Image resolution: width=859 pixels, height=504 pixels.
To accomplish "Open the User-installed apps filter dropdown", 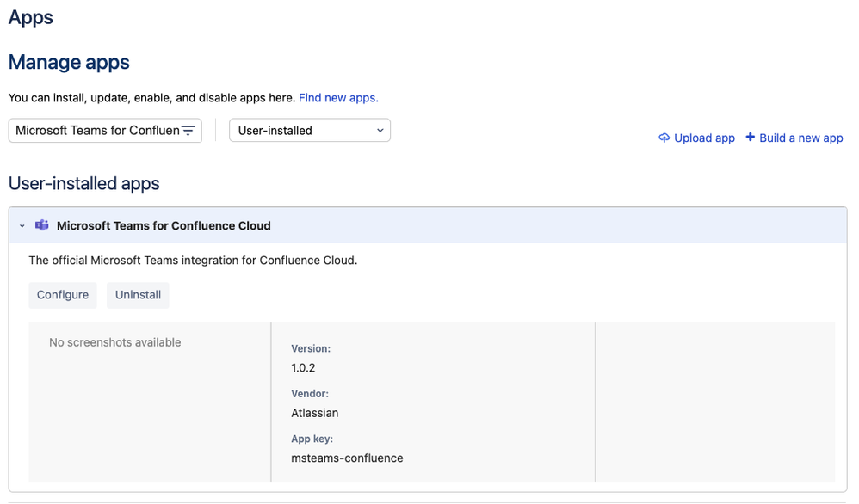I will point(310,130).
